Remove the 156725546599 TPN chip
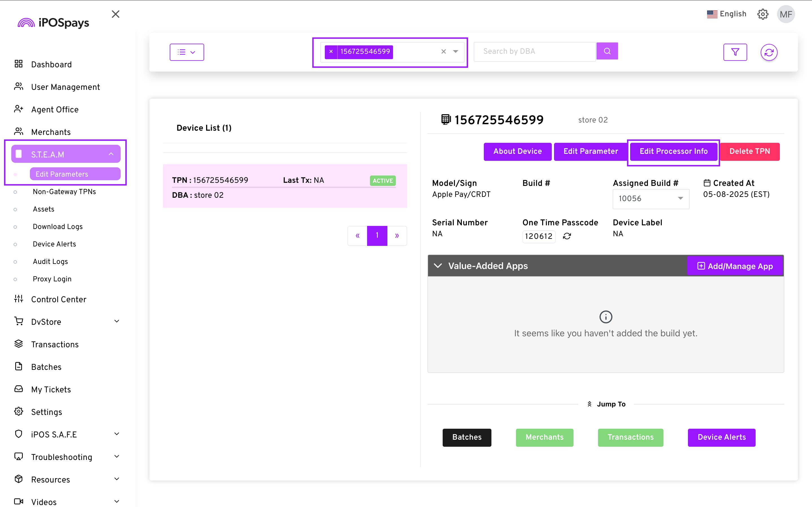The image size is (812, 507). 331,52
